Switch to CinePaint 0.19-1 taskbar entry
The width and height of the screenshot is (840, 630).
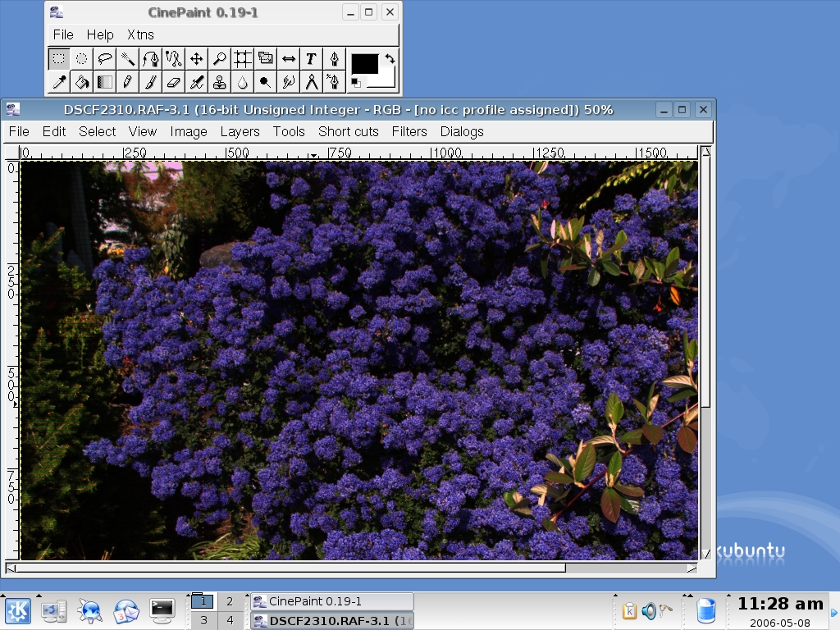coord(331,601)
